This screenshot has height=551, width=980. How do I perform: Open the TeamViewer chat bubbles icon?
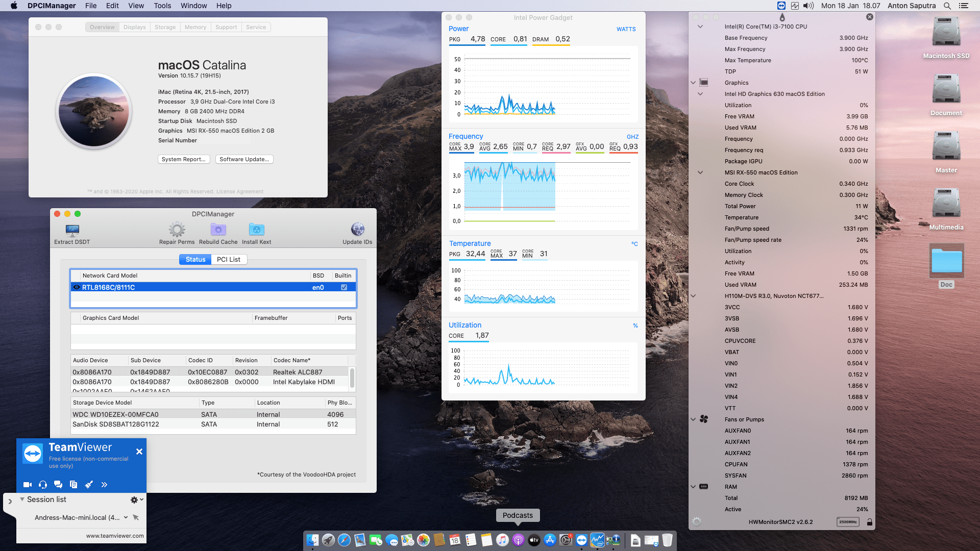click(x=58, y=485)
